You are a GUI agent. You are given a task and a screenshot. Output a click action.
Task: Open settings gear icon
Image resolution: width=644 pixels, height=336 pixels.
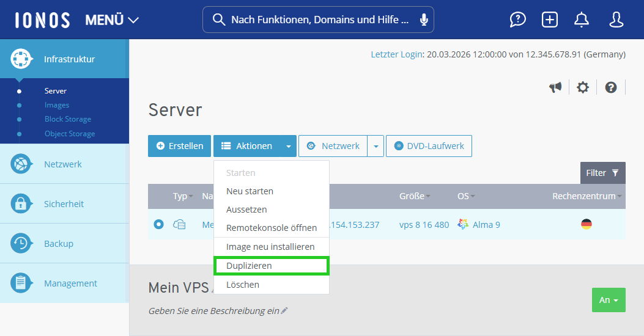click(x=583, y=87)
